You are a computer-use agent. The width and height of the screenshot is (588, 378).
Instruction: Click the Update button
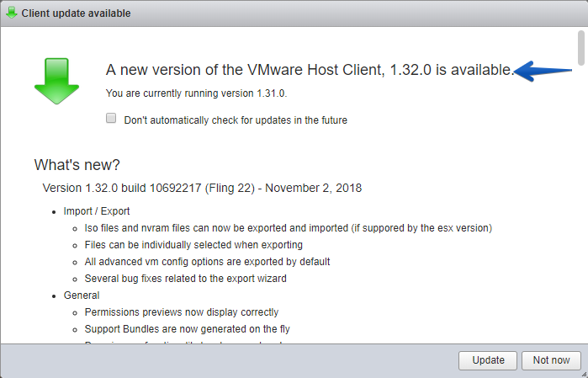488,360
